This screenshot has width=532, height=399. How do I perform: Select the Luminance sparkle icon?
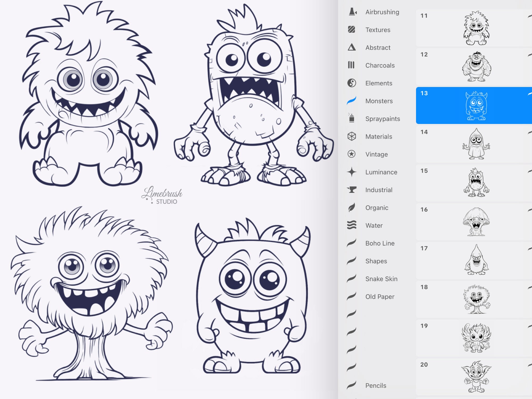pos(352,172)
